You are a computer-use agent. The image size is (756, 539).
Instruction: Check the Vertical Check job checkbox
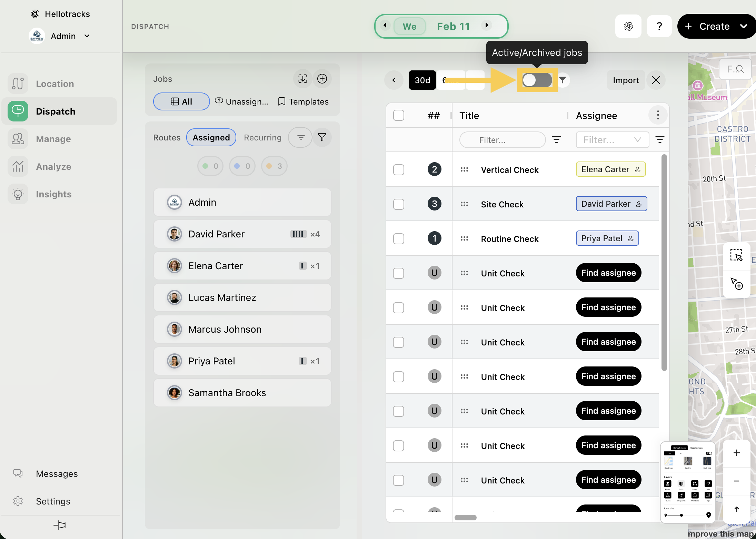(x=398, y=169)
